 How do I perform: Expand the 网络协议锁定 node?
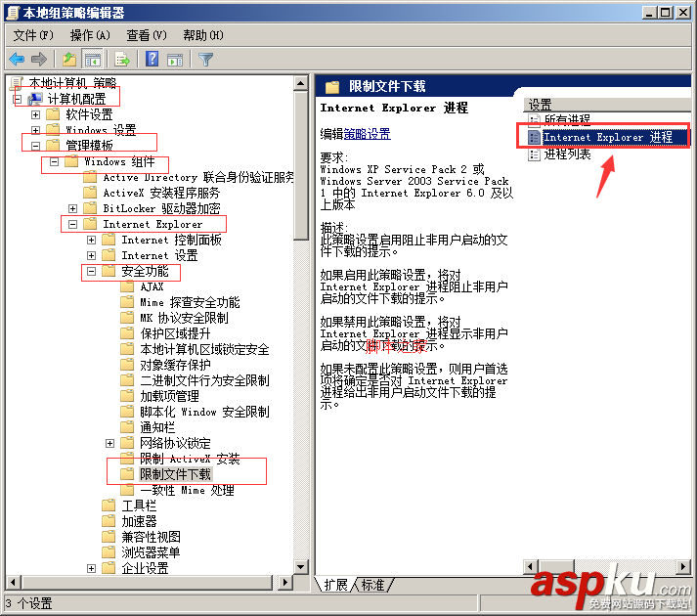110,443
